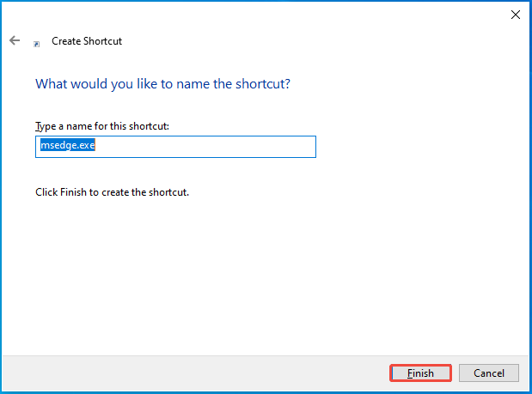
Task: Click the highlighted msedge.exe text
Action: pyautogui.click(x=65, y=146)
